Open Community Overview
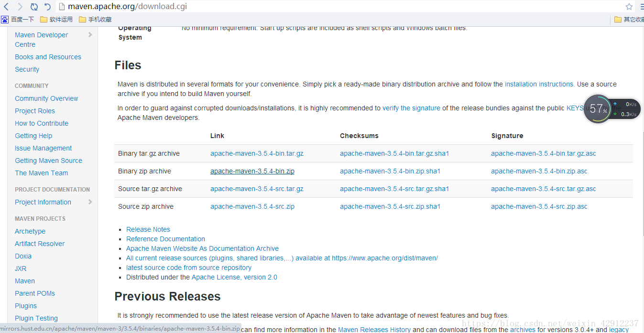The height and width of the screenshot is (333, 644). (46, 98)
